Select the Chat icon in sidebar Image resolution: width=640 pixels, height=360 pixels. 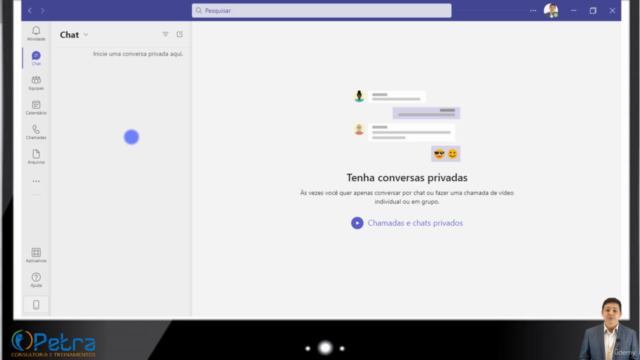coord(36,58)
